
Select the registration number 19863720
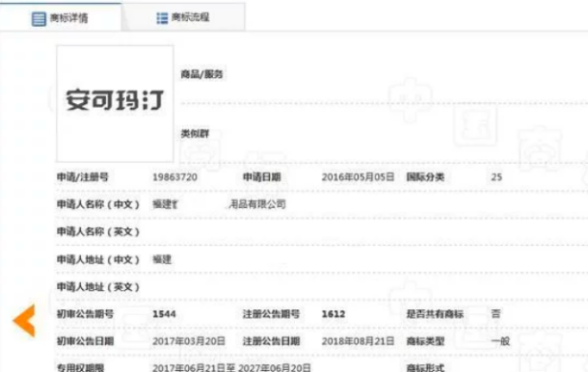pyautogui.click(x=175, y=177)
